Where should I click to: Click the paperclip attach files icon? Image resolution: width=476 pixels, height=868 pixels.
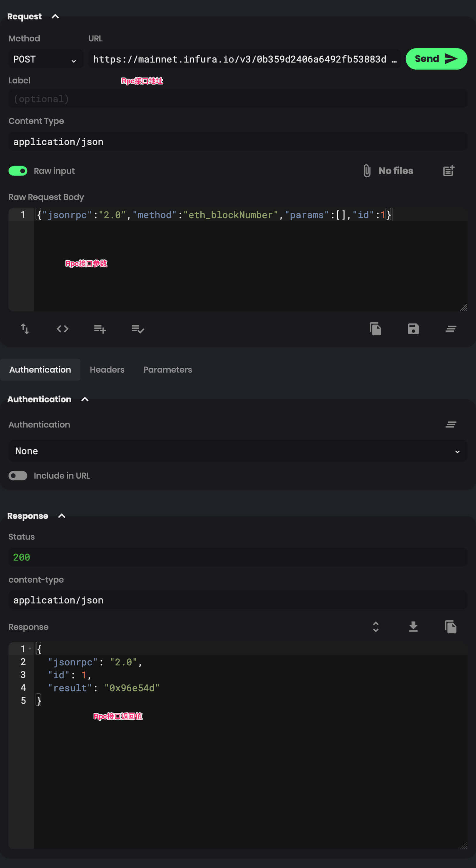367,171
